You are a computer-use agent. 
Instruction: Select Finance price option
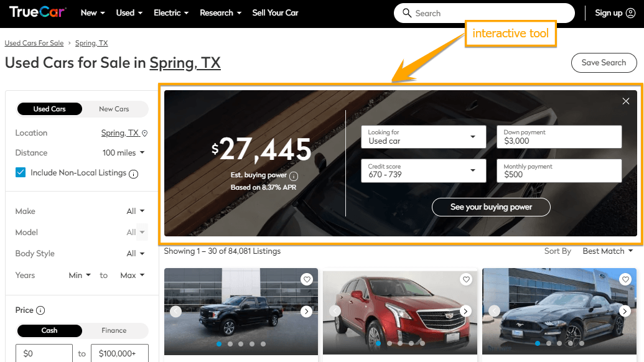click(114, 330)
